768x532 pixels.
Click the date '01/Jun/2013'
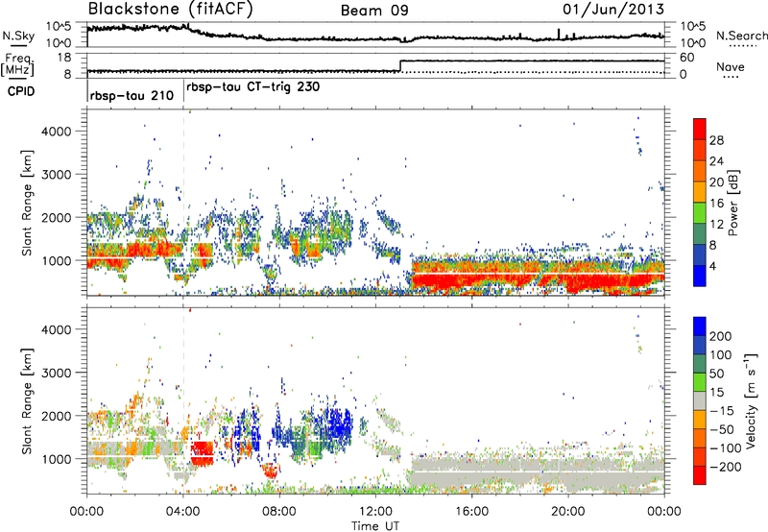[x=613, y=10]
